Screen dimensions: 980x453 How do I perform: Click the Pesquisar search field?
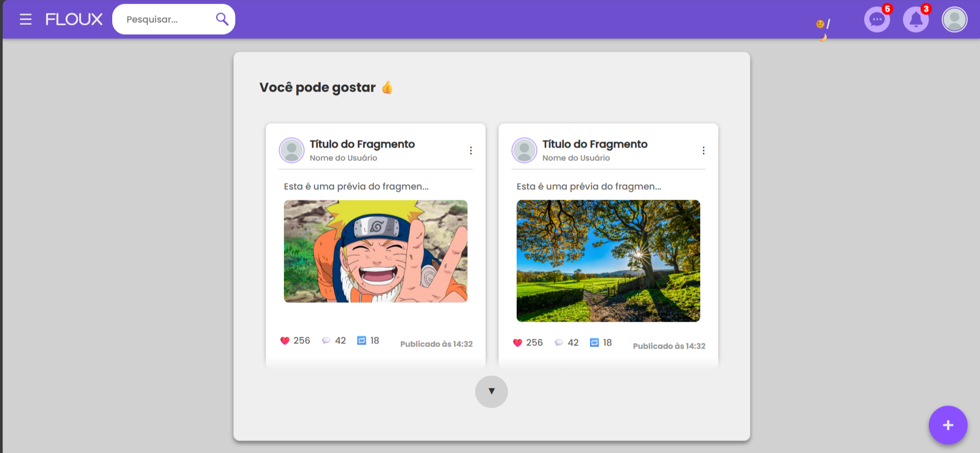click(165, 20)
